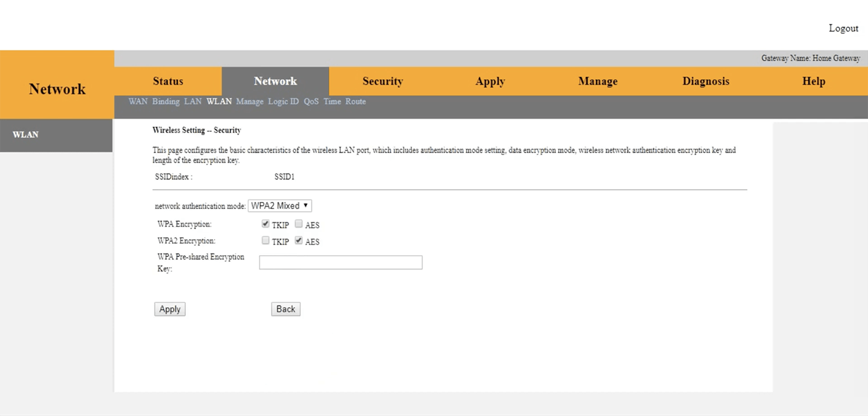Open the Apply tab in navigation

490,82
